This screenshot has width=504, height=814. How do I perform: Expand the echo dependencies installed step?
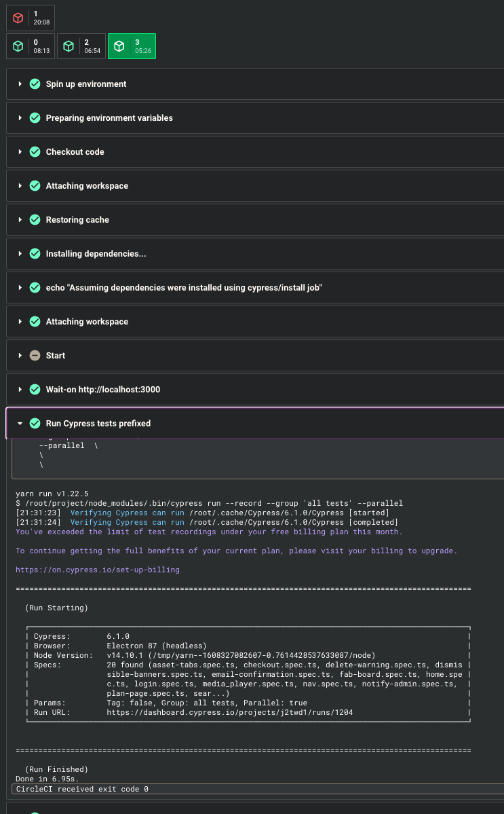click(x=20, y=287)
